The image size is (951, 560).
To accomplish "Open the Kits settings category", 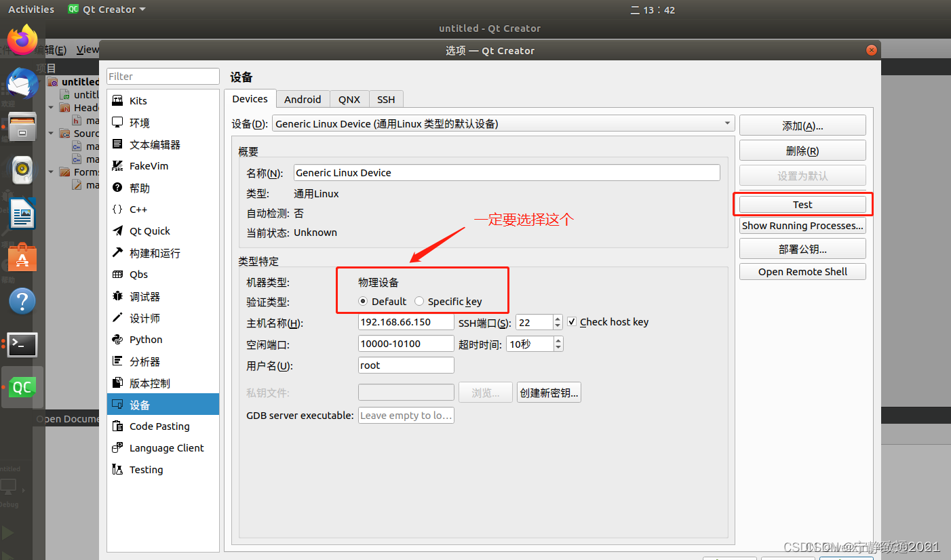I will click(163, 100).
